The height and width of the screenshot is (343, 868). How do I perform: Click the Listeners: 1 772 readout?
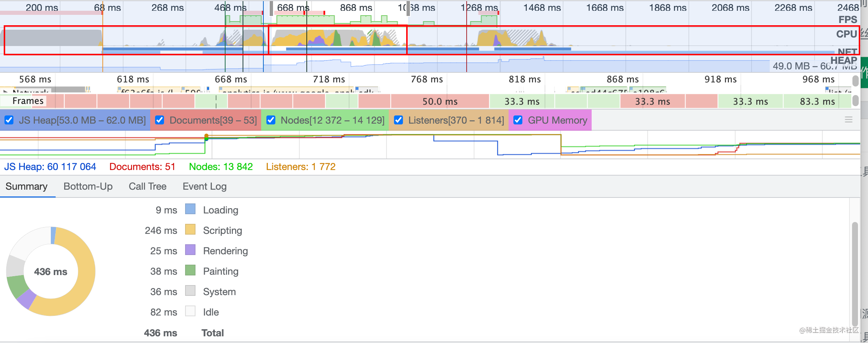click(x=301, y=167)
